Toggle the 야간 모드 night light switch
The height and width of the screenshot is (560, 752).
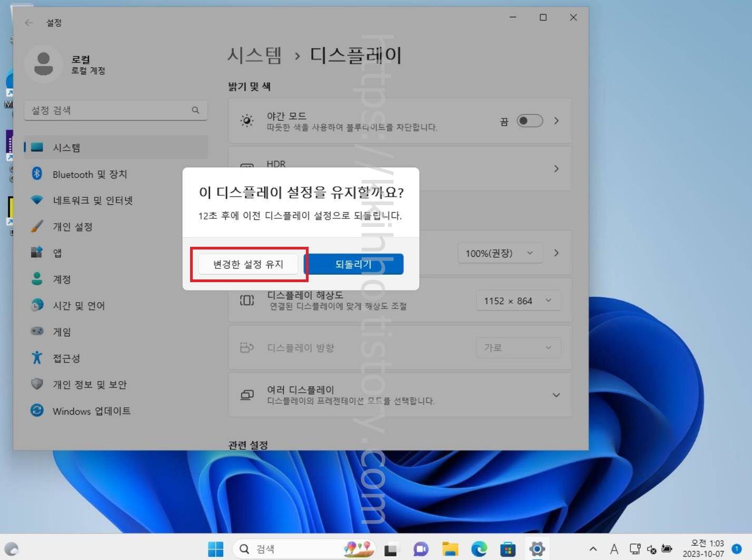(530, 121)
